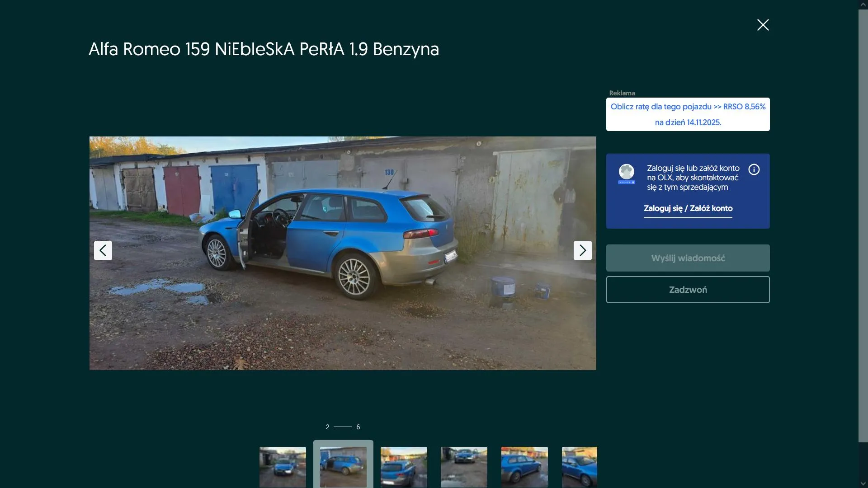Open the RRSO installment calculator ad link

click(x=688, y=114)
